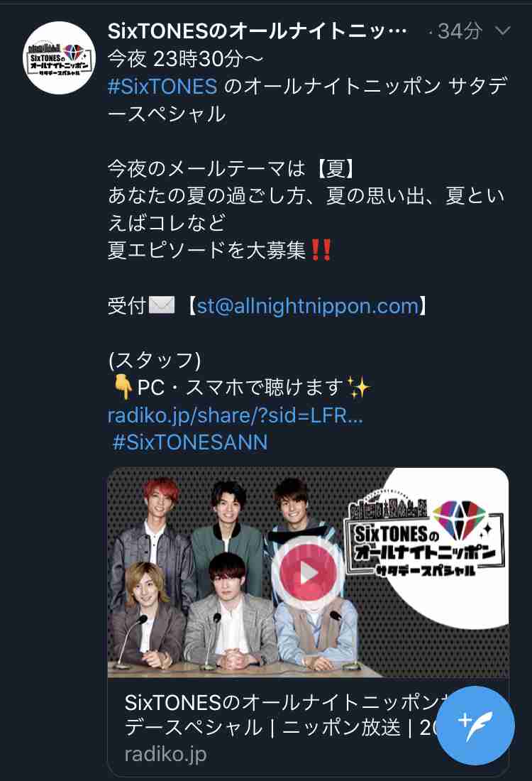Open the account name SixTONESのオールナイトニッ…
Screen dimensions: 532x781
click(257, 31)
